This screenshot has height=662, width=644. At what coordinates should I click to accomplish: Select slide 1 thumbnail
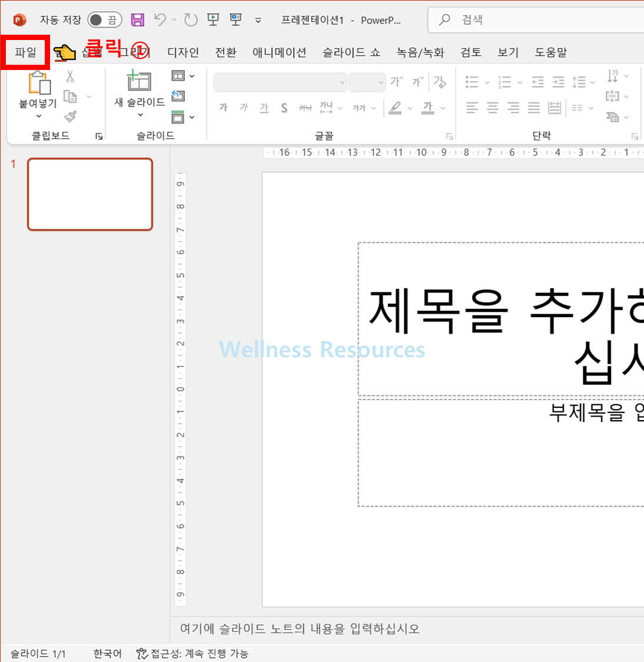tap(90, 194)
